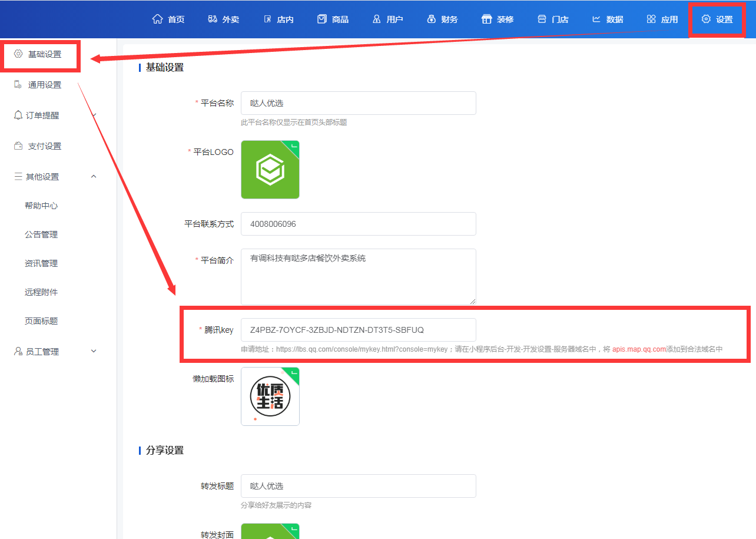The height and width of the screenshot is (539, 756).
Task: Open 资讯管理 in the sidebar
Action: [41, 263]
